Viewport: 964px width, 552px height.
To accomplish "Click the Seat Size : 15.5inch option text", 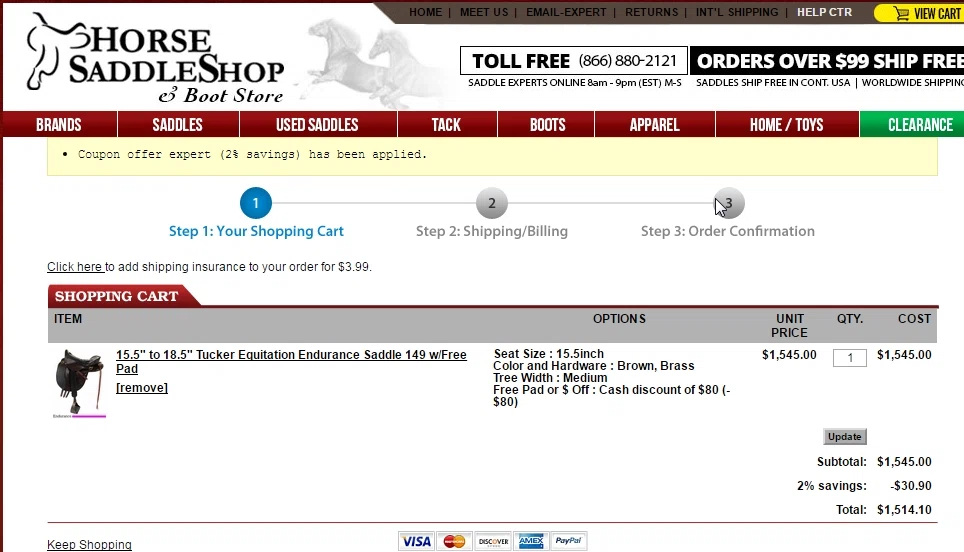I will (x=548, y=353).
